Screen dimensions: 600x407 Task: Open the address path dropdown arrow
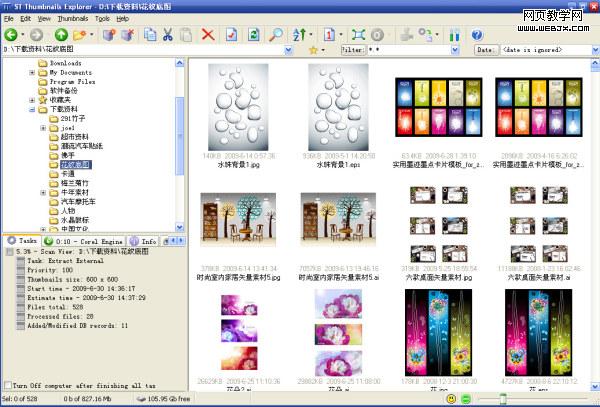[x=289, y=50]
